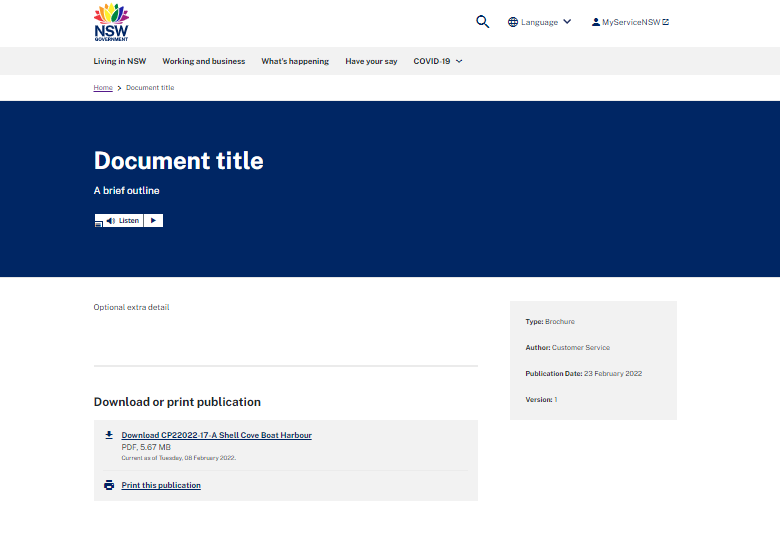
Task: Open the What's happening menu
Action: tap(295, 61)
